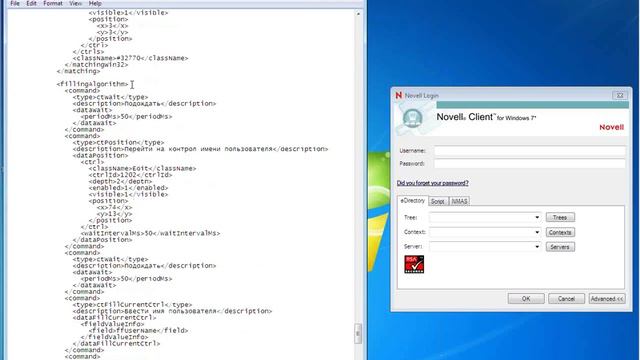The height and width of the screenshot is (360, 640).
Task: Click the Cancel button in Novell Login
Action: 566,299
